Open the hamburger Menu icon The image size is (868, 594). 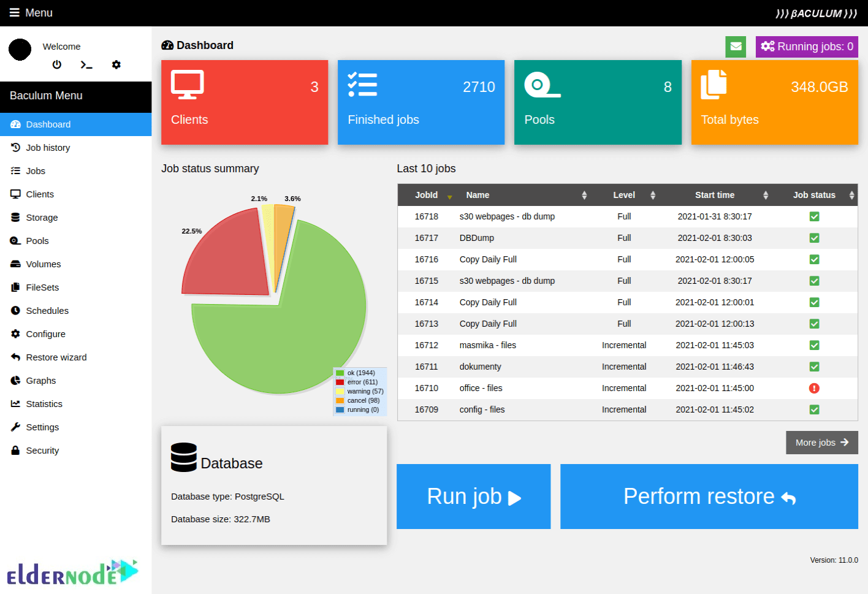15,13
